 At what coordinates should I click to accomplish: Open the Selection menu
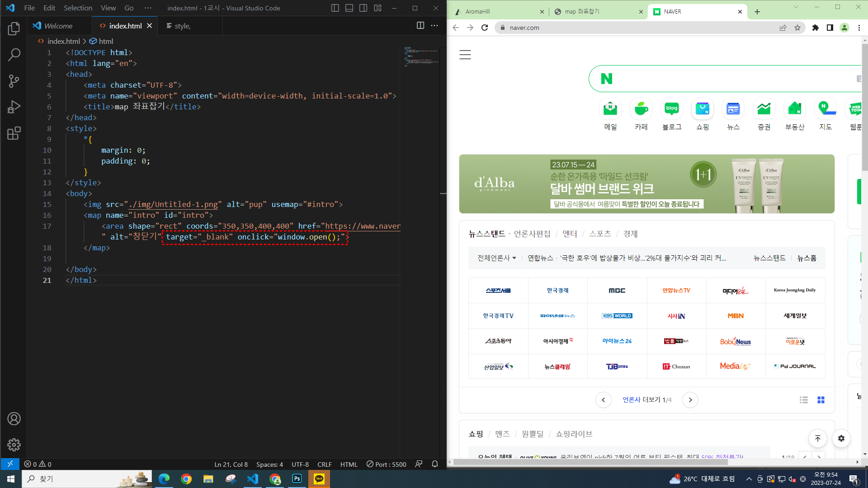tap(78, 8)
